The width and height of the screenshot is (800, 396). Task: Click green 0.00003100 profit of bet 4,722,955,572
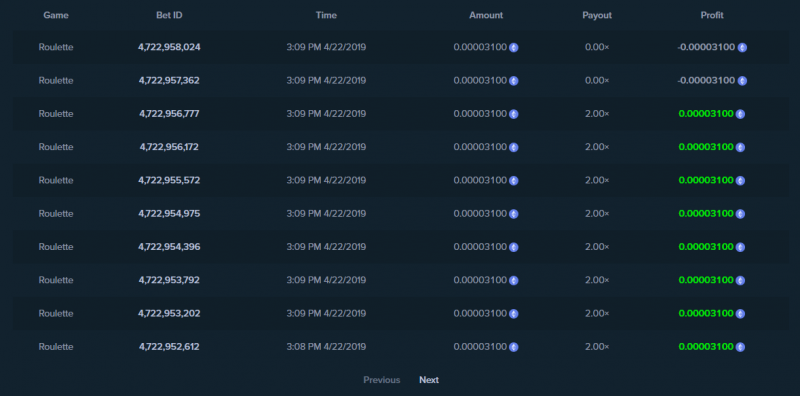coord(706,180)
